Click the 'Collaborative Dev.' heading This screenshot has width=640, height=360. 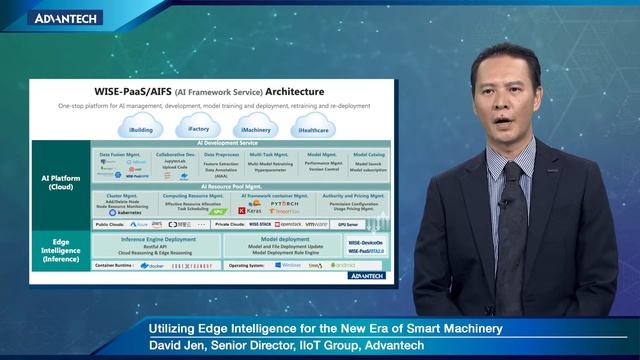175,155
